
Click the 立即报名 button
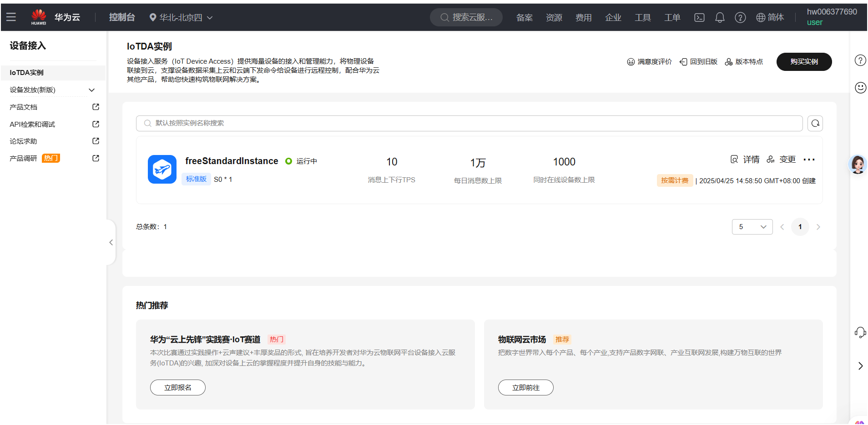coord(178,388)
